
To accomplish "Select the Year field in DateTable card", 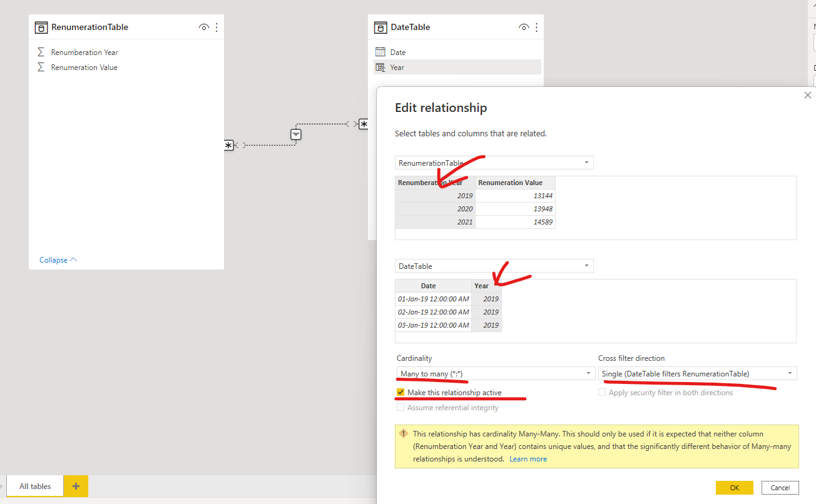I will click(457, 68).
